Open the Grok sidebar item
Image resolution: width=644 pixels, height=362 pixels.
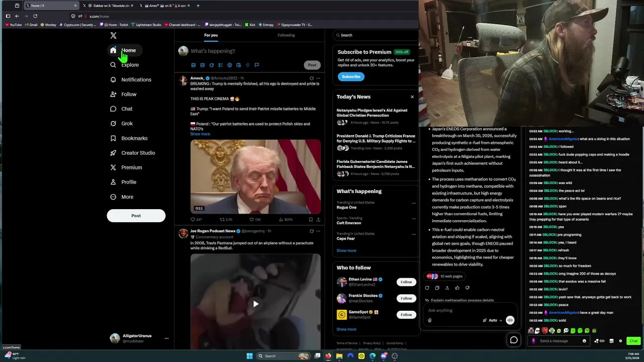(x=121, y=123)
